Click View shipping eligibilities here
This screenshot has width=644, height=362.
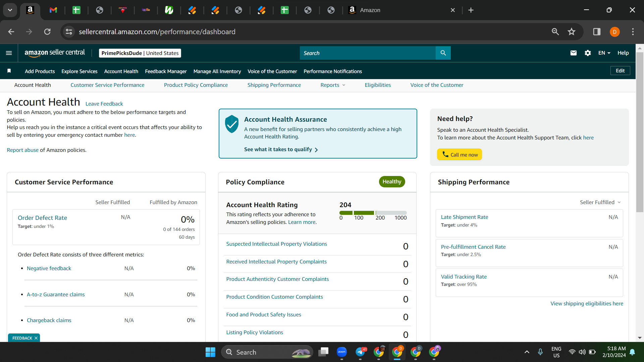tap(587, 304)
